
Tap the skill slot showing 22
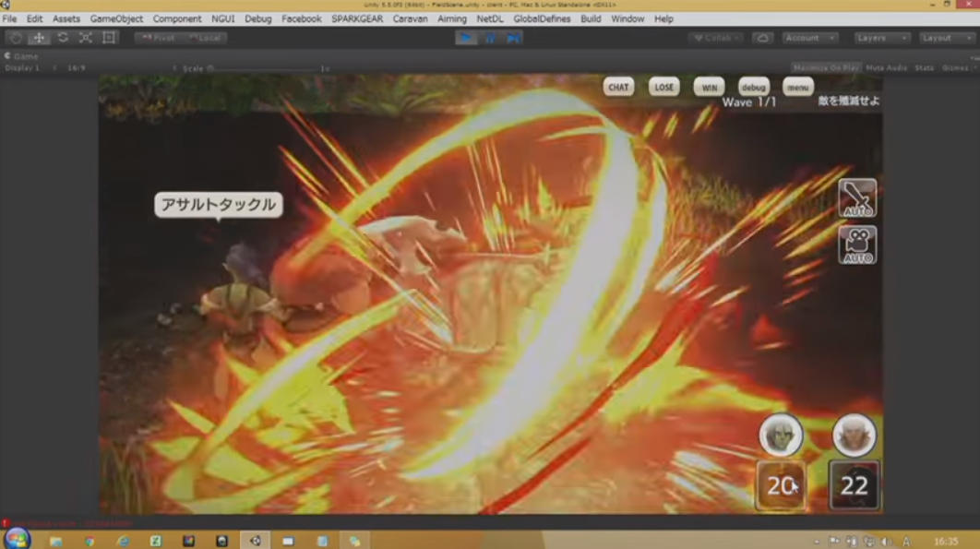coord(854,485)
